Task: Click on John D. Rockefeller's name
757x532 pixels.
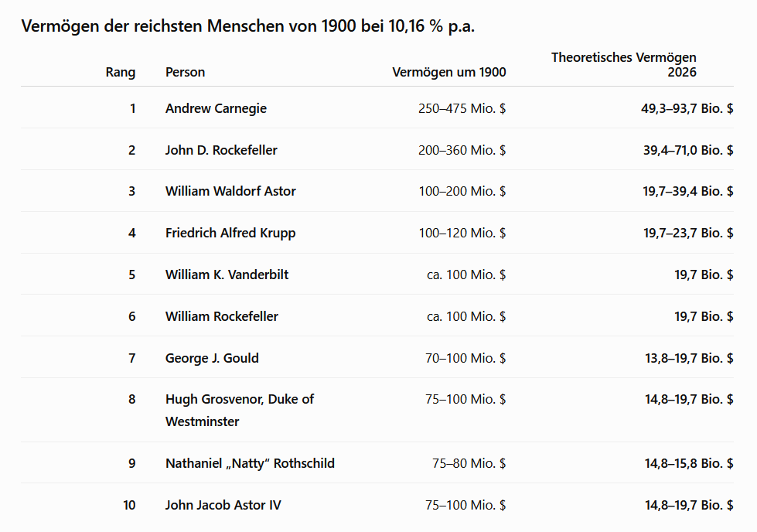Action: coord(221,150)
